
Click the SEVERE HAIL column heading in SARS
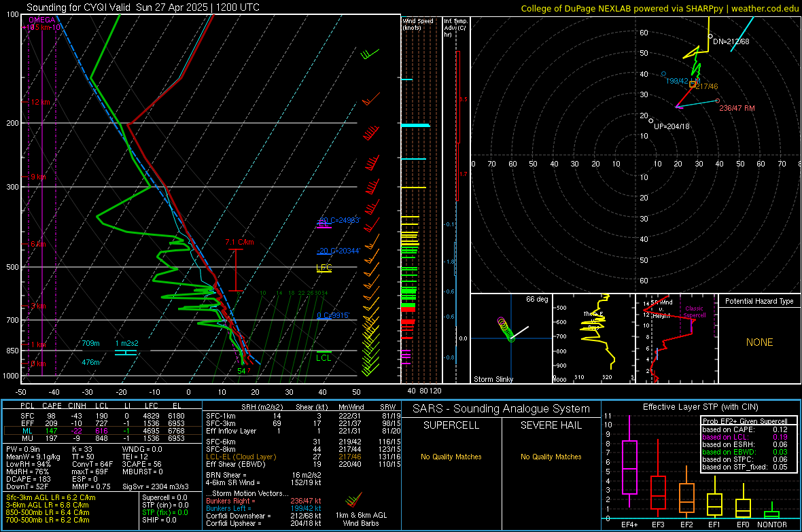coord(551,425)
